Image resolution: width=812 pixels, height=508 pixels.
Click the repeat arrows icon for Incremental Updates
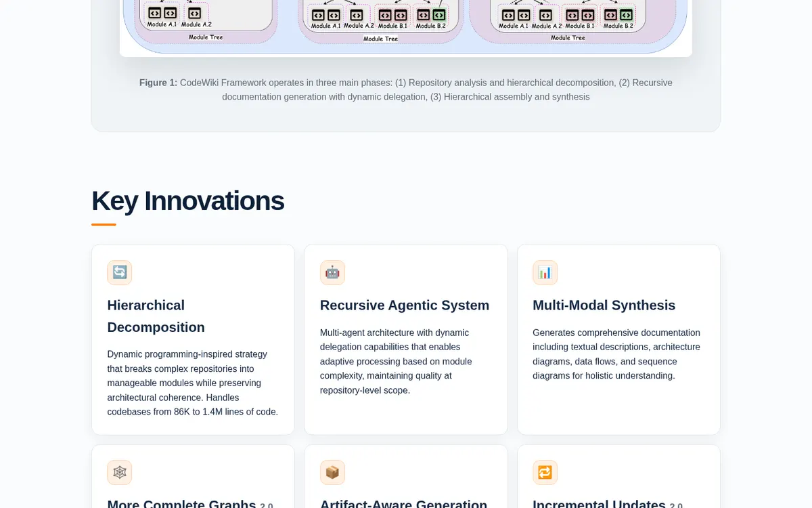click(x=545, y=472)
